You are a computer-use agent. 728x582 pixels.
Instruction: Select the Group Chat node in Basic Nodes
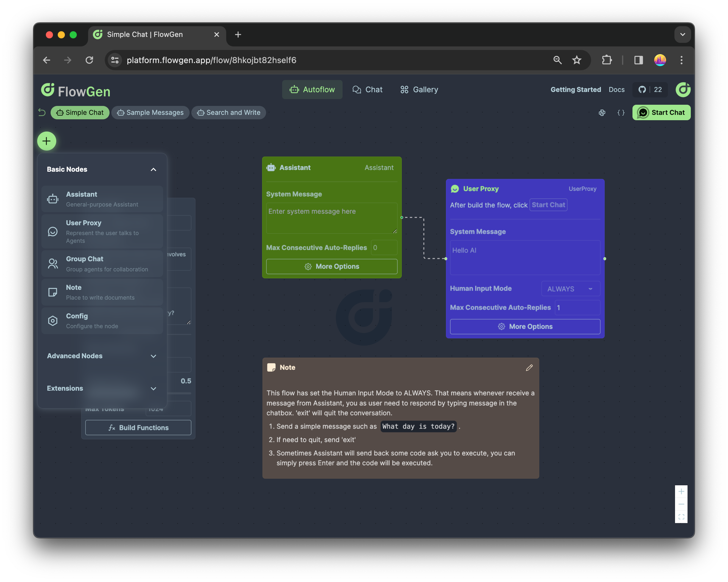[102, 264]
